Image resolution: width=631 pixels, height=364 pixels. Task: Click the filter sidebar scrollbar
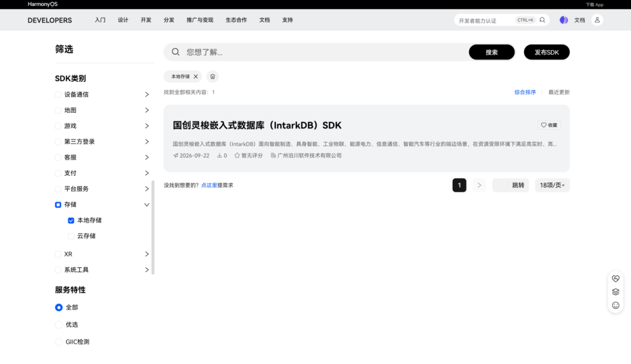[153, 227]
